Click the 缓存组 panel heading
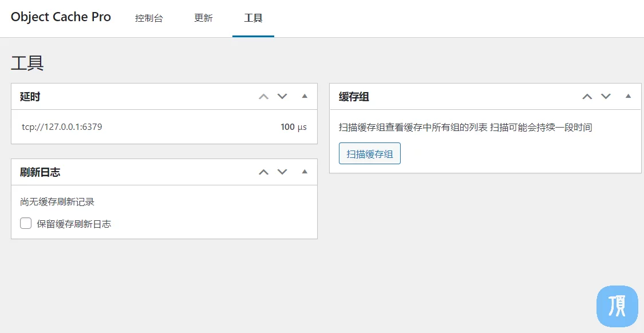 click(354, 97)
